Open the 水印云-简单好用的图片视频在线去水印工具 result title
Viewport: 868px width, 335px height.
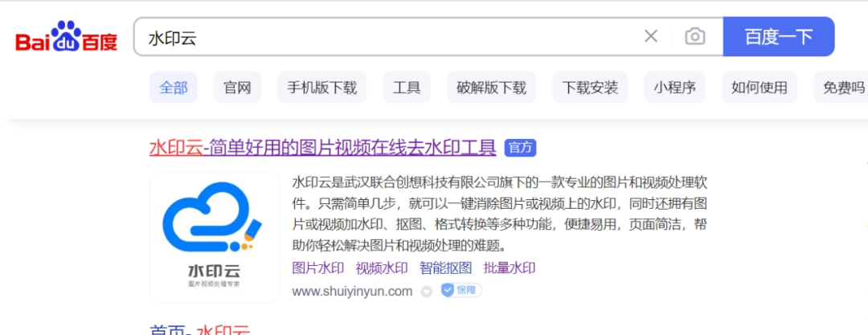point(323,148)
